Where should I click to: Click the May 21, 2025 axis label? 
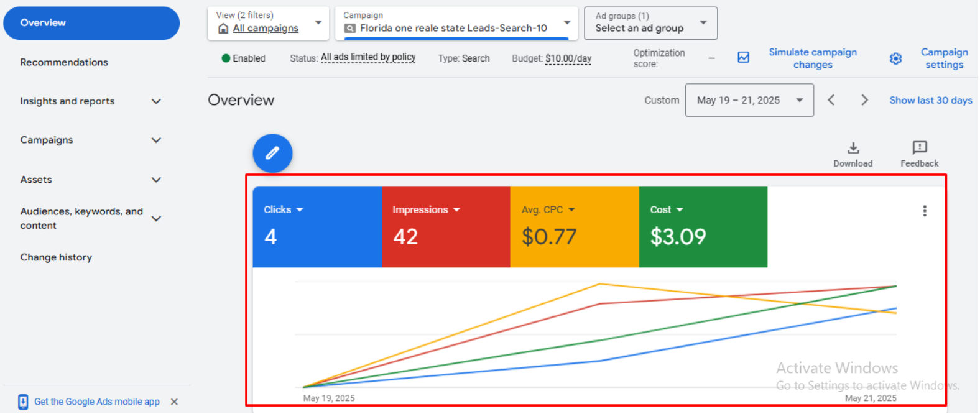click(871, 398)
